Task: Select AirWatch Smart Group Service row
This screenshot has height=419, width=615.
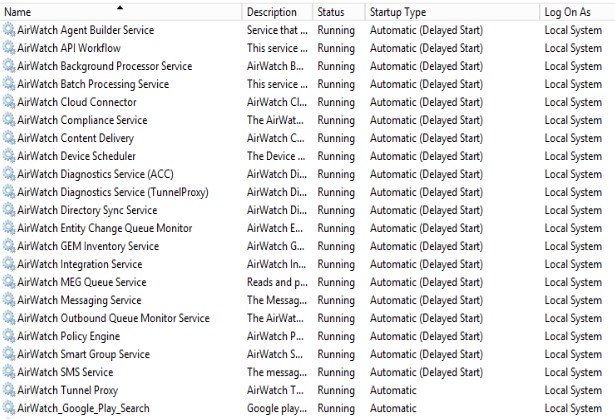Action: point(84,354)
